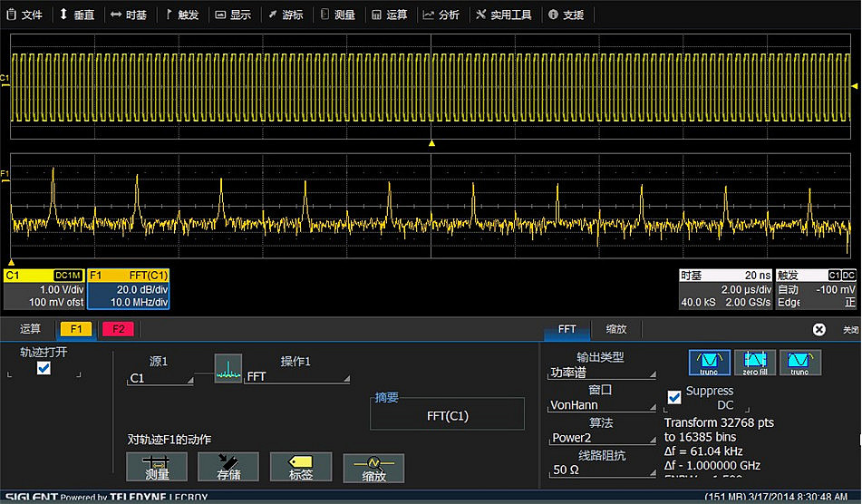Click the 存储 store trace button
Screen dimensions: 862x504
click(x=228, y=467)
